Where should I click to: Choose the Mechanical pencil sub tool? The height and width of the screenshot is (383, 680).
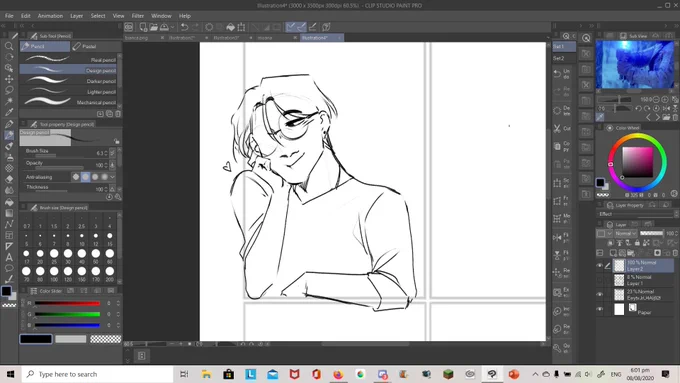tap(68, 102)
